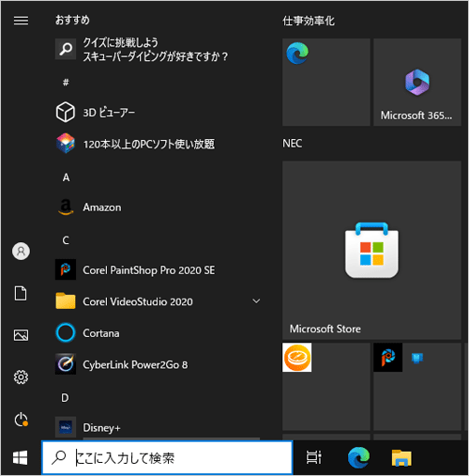Open Pictures from the sidebar image icon

pos(21,335)
